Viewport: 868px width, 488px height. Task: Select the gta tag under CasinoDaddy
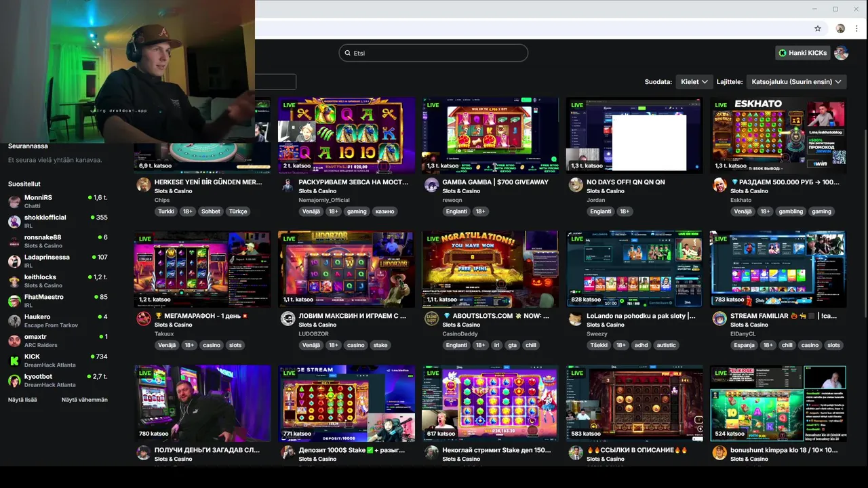[x=512, y=345]
